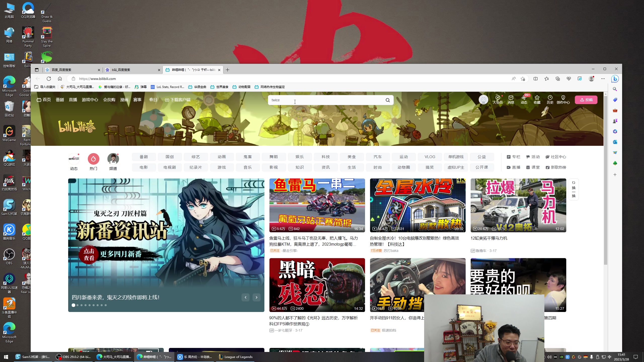This screenshot has height=362, width=644.
Task: Open 专栏 link
Action: pos(513,157)
